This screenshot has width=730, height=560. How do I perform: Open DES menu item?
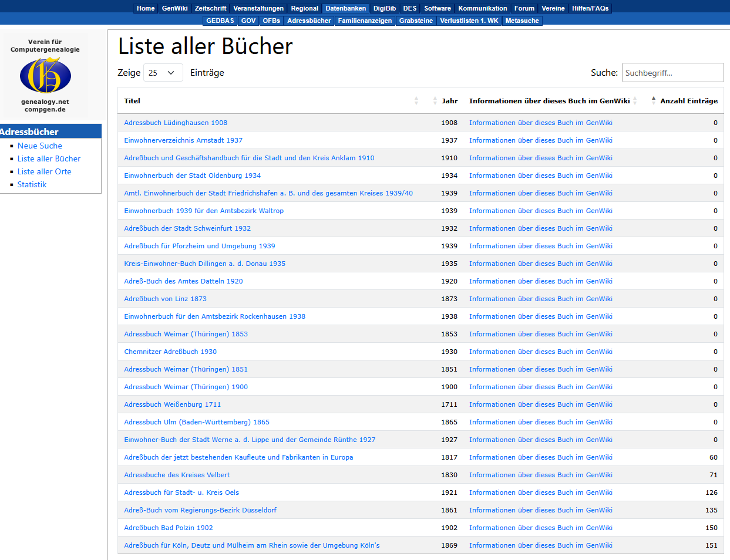pyautogui.click(x=410, y=8)
